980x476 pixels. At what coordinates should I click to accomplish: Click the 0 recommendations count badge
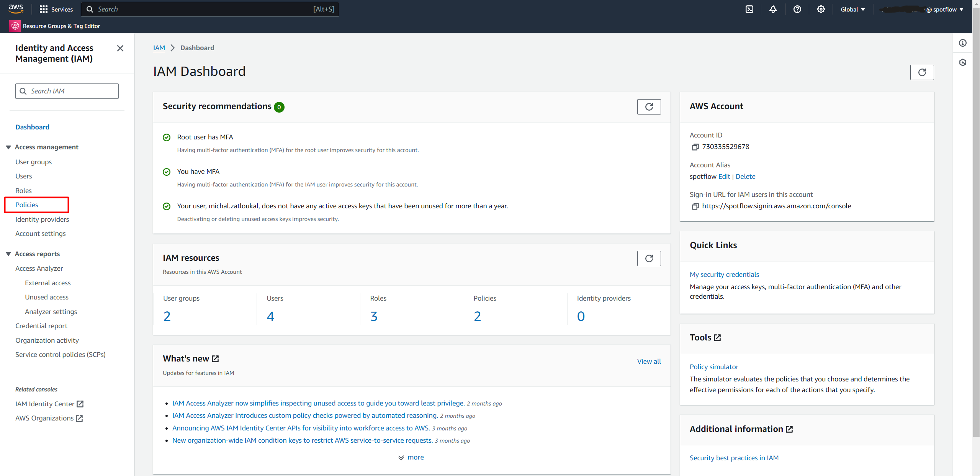279,107
